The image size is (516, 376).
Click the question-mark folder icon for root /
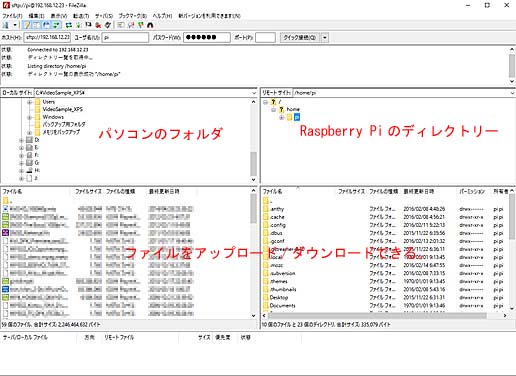[x=273, y=102]
